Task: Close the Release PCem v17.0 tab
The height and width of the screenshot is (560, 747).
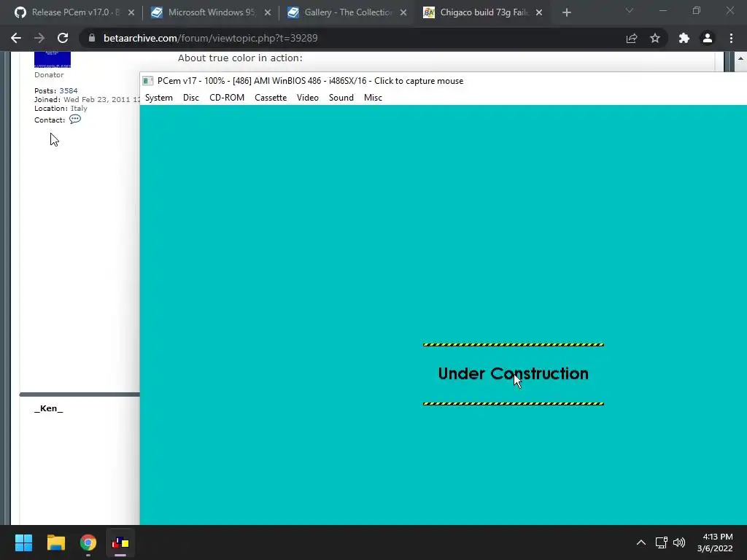Action: click(x=131, y=12)
